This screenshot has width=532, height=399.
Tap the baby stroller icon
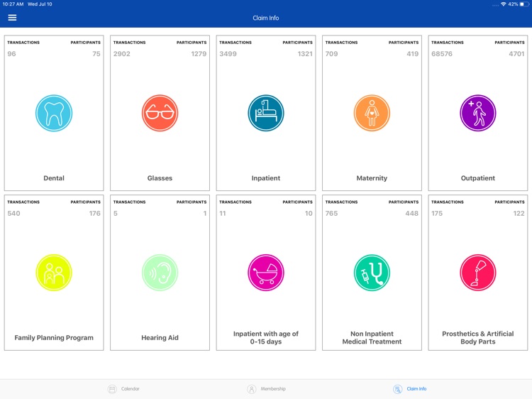point(266,273)
